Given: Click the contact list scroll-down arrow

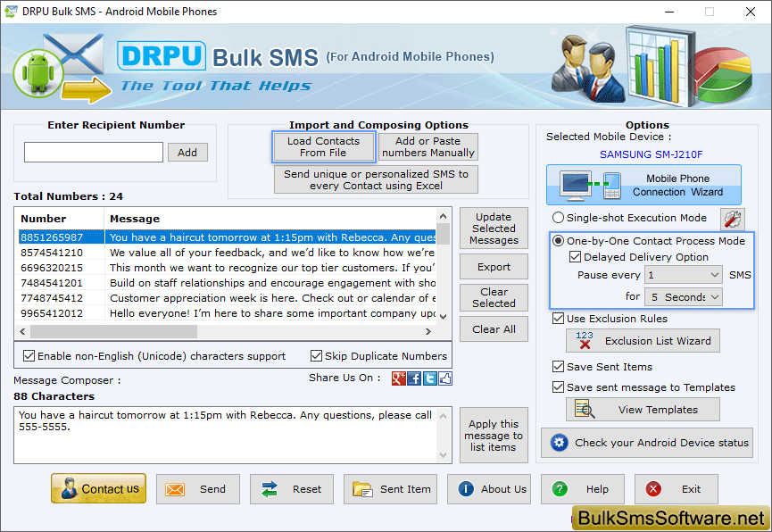Looking at the screenshot, I should pos(443,316).
